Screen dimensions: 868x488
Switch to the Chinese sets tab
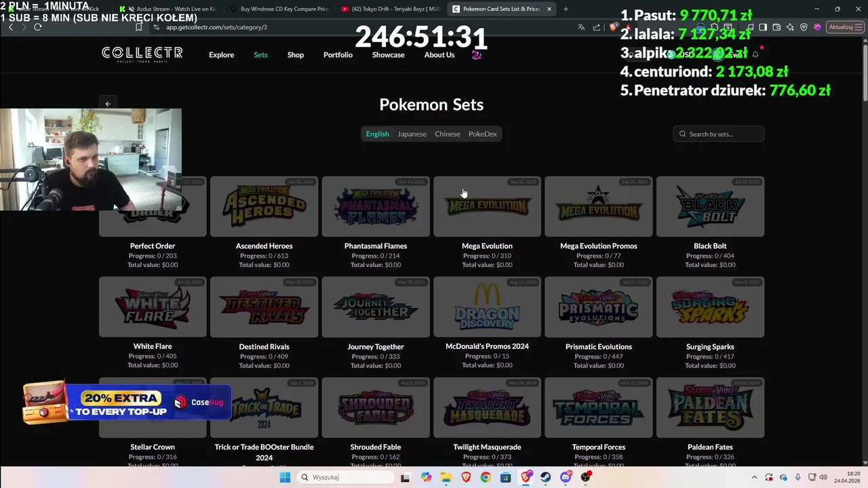(448, 134)
